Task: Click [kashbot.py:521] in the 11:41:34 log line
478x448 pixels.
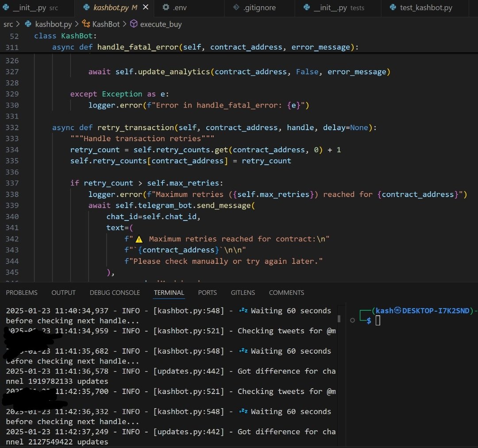Action: (189, 331)
